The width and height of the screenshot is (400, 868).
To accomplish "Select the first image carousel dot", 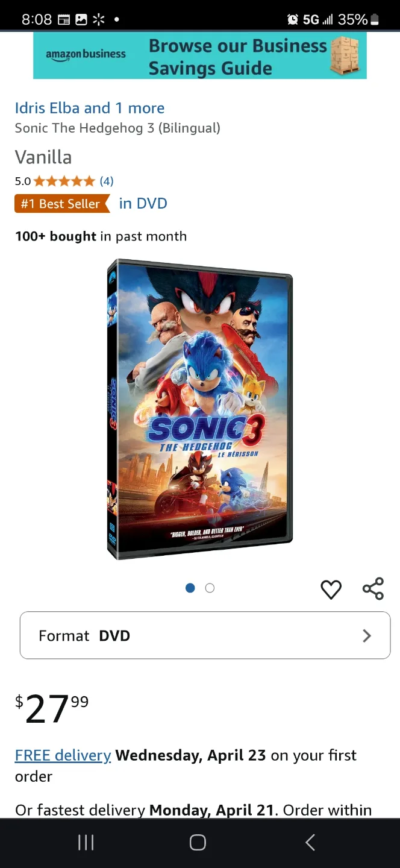I will 190,588.
